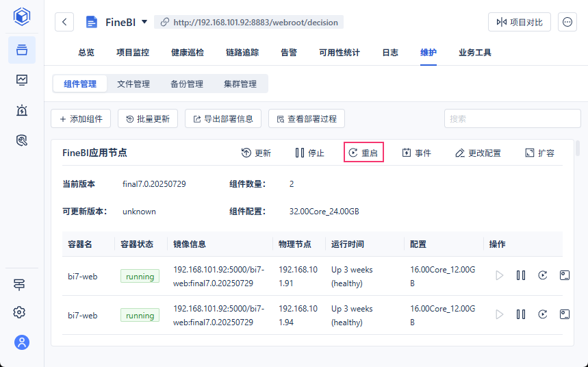Click the 添加组件 button
Viewport: 588px width, 367px height.
coord(81,118)
